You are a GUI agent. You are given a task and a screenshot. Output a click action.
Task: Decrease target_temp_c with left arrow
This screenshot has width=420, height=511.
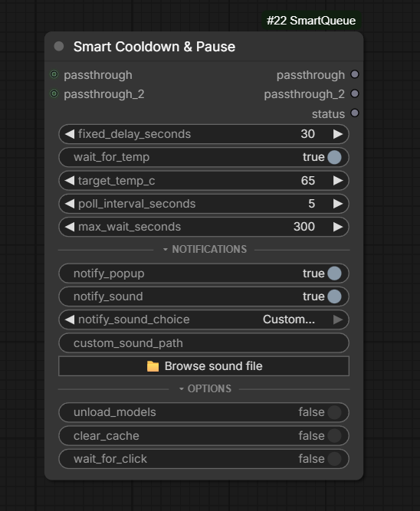[70, 181]
